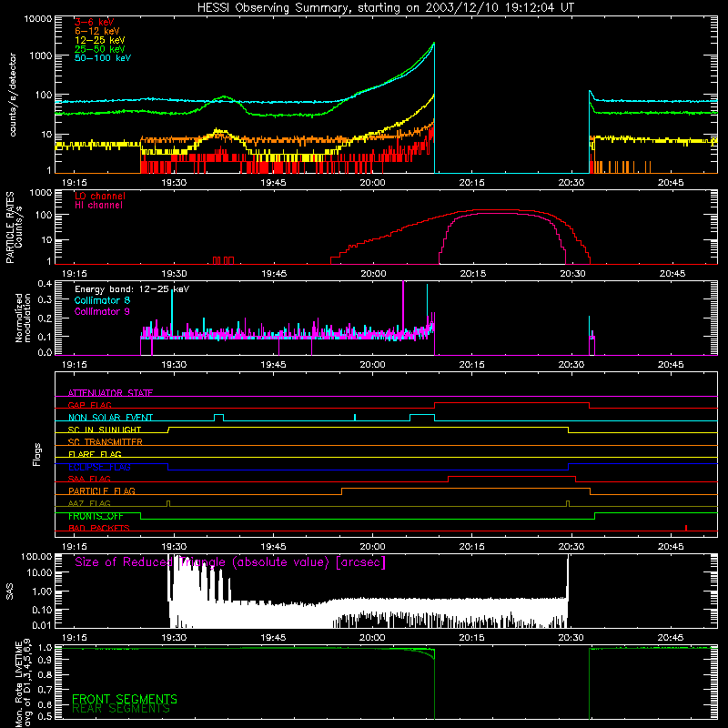The height and width of the screenshot is (728, 728).
Task: Click the Normalized modulation axis label
Action: (23, 318)
